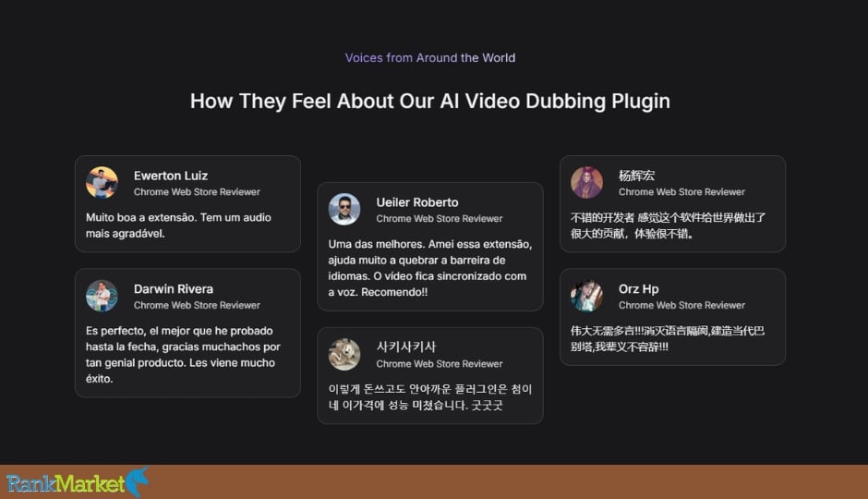Select the 杨辉宏 reviewer name
The image size is (868, 499).
636,176
